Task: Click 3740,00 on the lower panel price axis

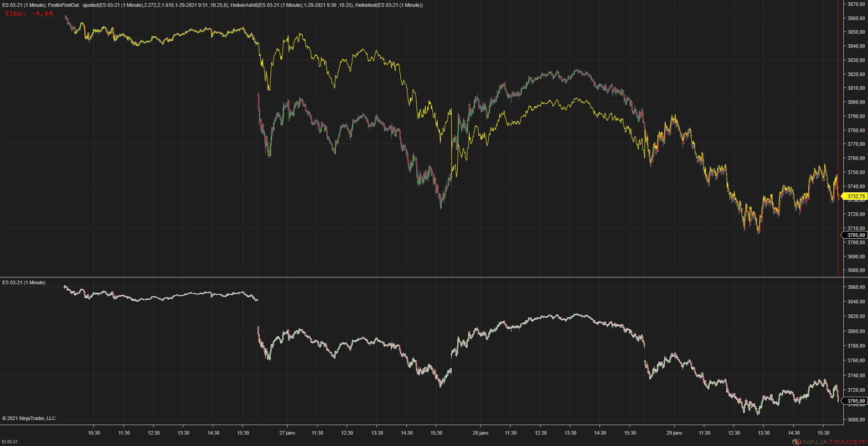Action: pyautogui.click(x=856, y=376)
